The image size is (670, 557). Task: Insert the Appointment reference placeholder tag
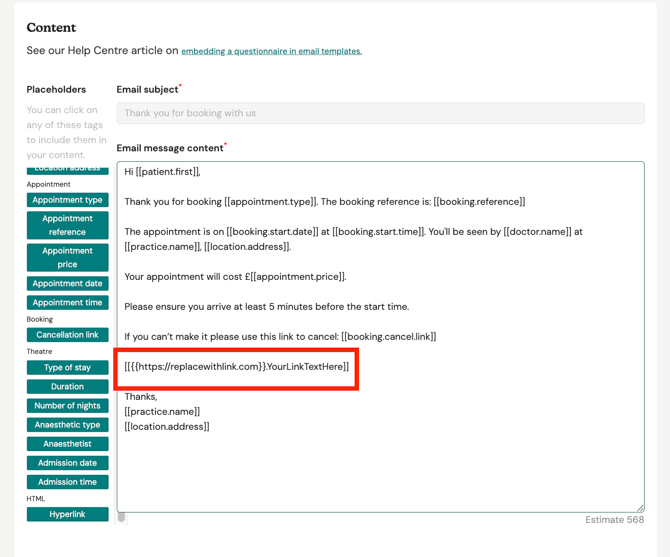point(67,225)
